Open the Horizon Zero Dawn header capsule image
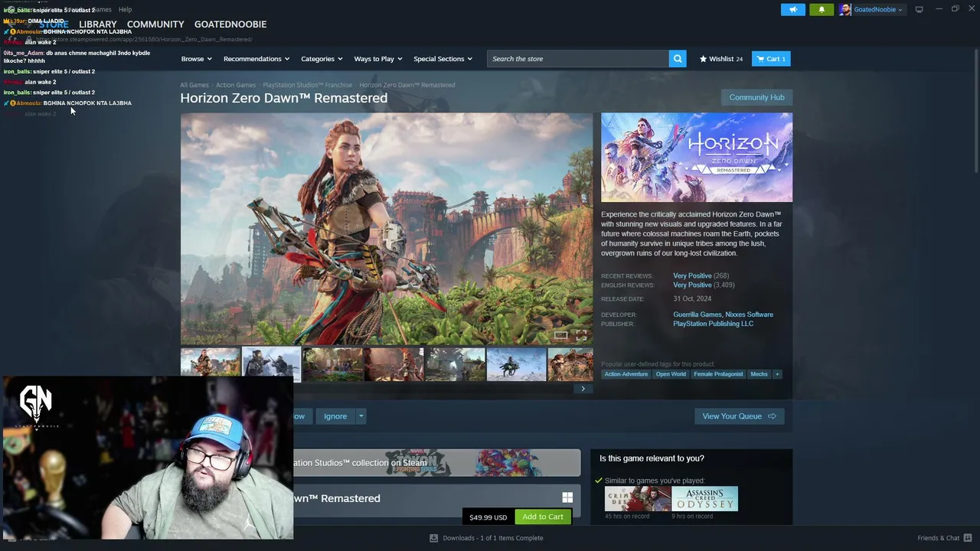This screenshot has height=551, width=980. pyautogui.click(x=697, y=158)
